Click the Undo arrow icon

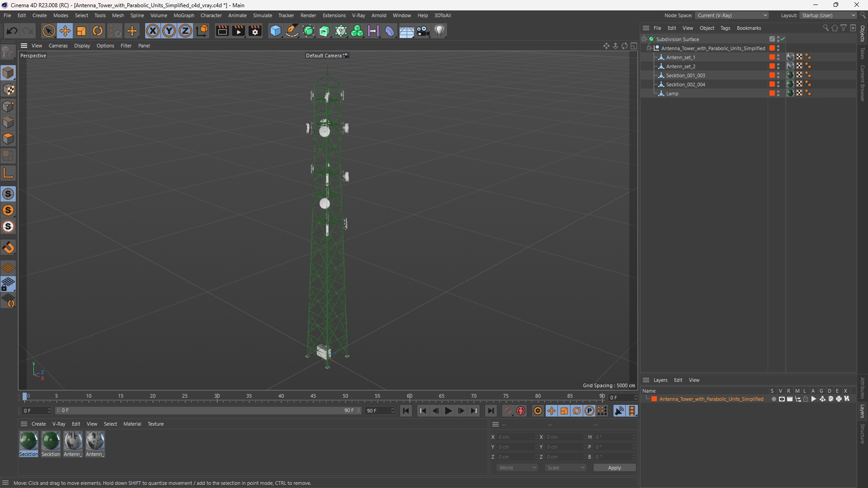(x=12, y=31)
